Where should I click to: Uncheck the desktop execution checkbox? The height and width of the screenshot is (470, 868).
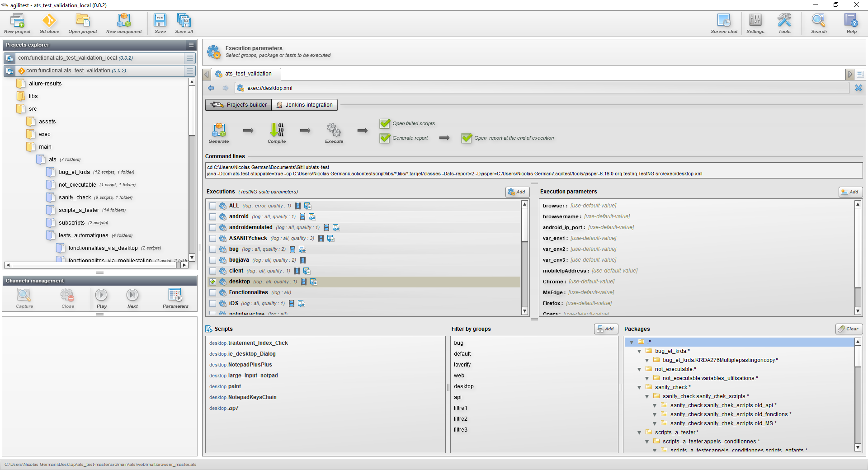[213, 282]
